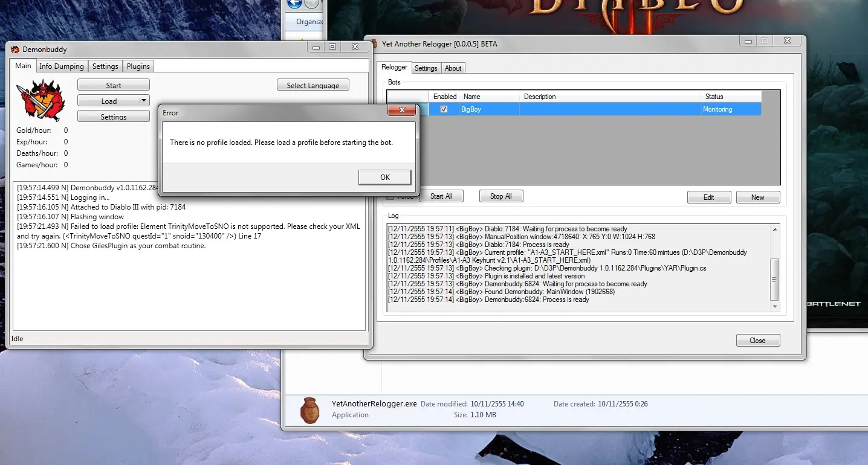Screen dimensions: 868x465
Task: Toggle the Force checkbox in Relogger
Action: pyautogui.click(x=391, y=197)
